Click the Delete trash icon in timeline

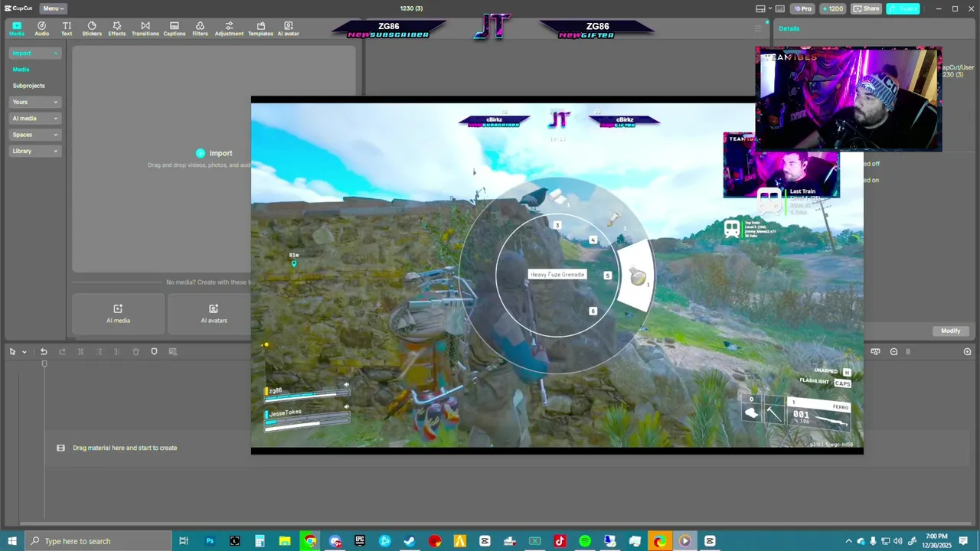tap(136, 351)
